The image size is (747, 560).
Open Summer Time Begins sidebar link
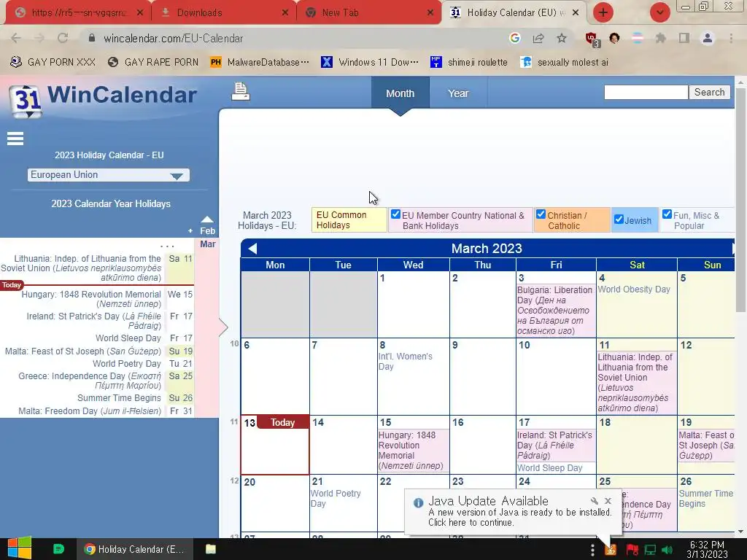119,397
